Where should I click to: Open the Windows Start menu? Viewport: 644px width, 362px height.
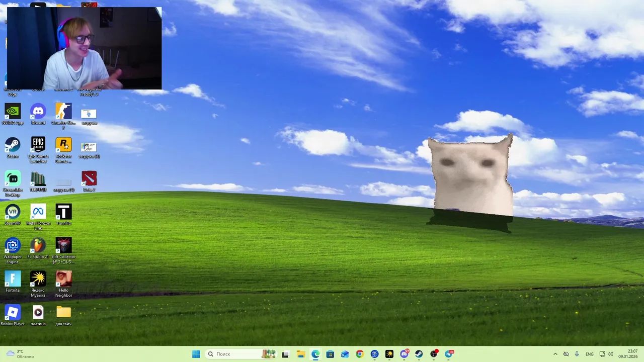(196, 354)
